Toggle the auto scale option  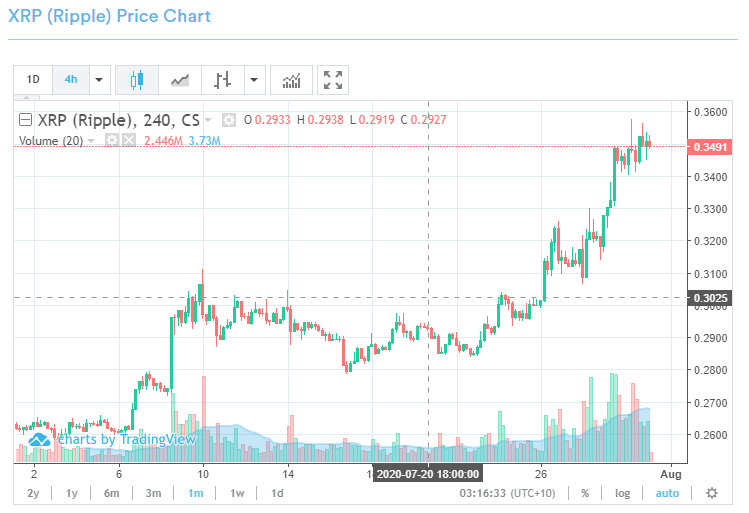click(667, 493)
